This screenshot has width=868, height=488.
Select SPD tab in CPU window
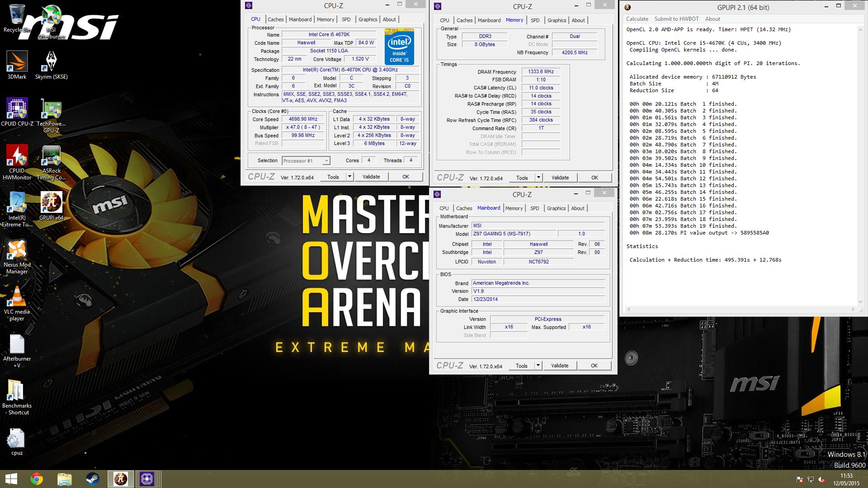[x=346, y=19]
